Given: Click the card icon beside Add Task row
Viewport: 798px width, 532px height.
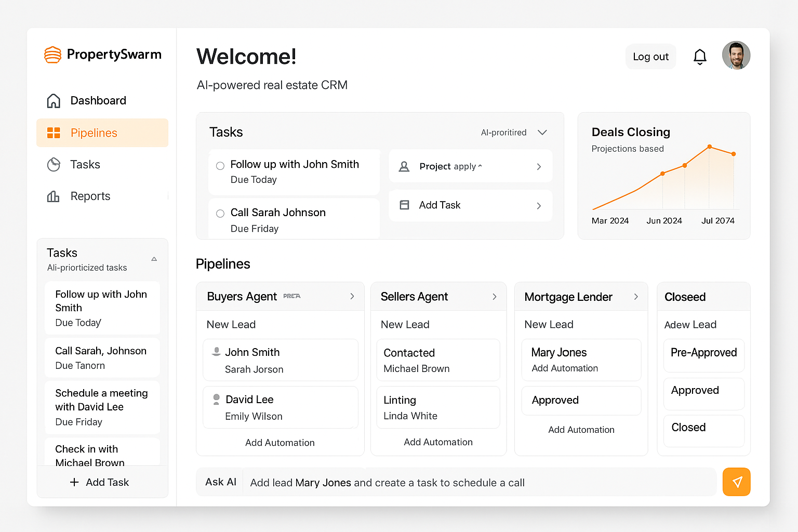Looking at the screenshot, I should [404, 205].
